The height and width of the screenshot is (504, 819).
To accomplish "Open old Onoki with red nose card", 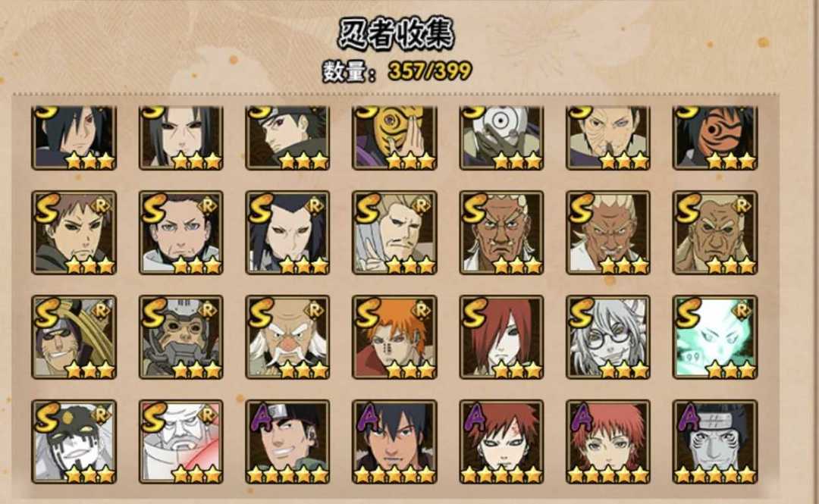I will pyautogui.click(x=287, y=337).
